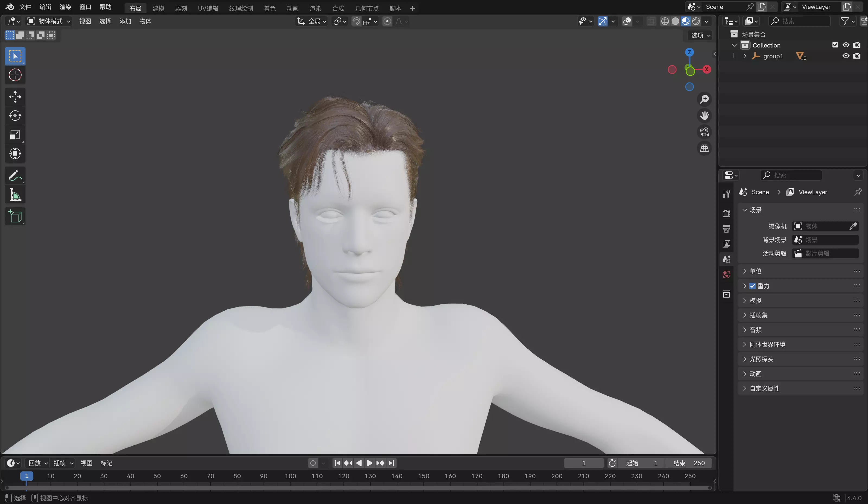Open the Global transform orientation dropdown
The height and width of the screenshot is (504, 868).
(311, 21)
